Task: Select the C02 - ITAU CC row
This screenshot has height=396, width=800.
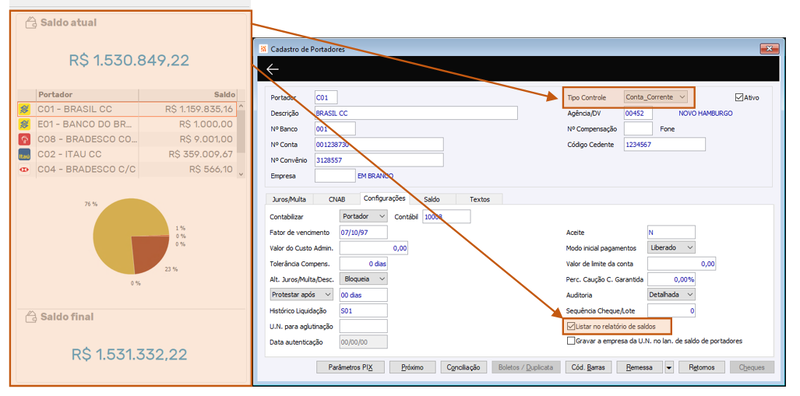Action: [127, 154]
